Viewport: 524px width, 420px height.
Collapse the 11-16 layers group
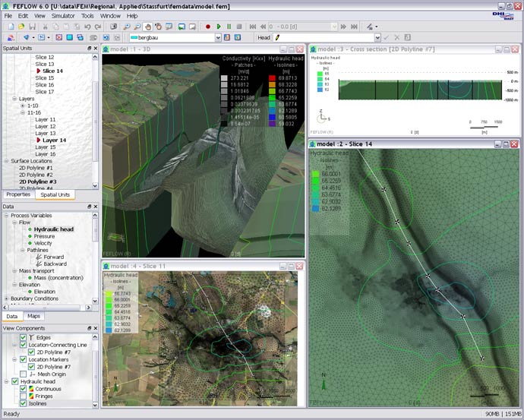[22, 112]
